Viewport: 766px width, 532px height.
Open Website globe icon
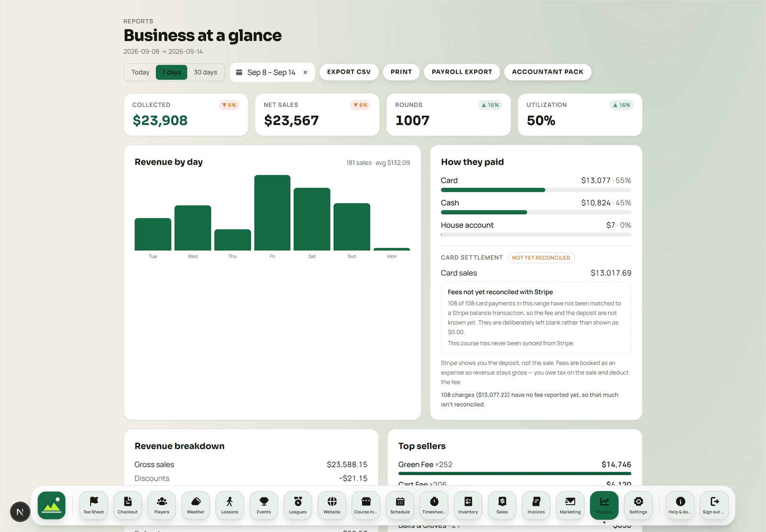click(331, 505)
